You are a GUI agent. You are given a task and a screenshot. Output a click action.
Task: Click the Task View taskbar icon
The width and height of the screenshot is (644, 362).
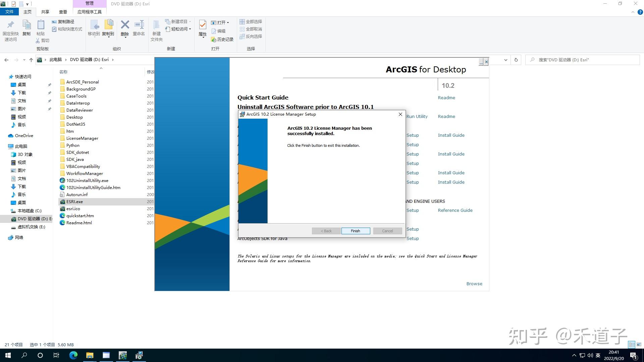[x=56, y=355]
